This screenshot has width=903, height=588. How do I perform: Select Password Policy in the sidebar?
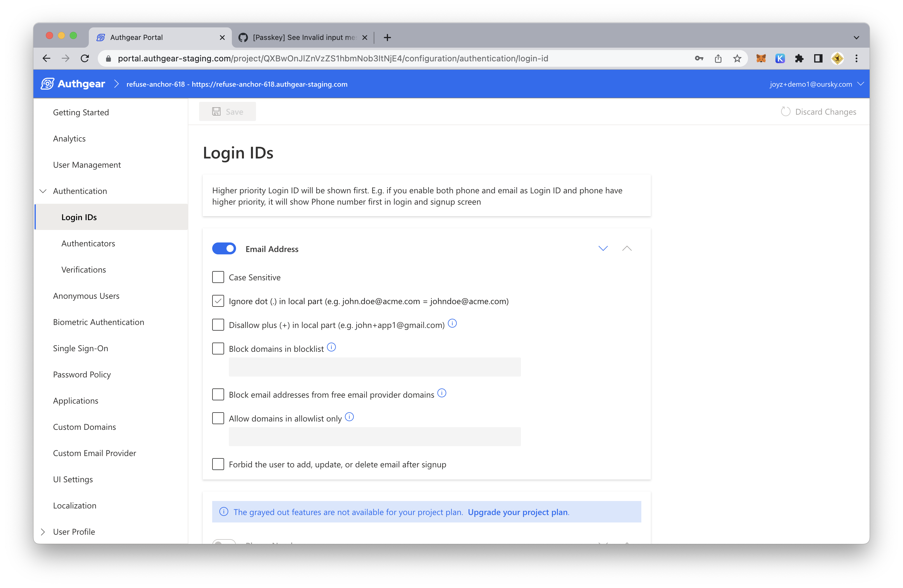[82, 374]
